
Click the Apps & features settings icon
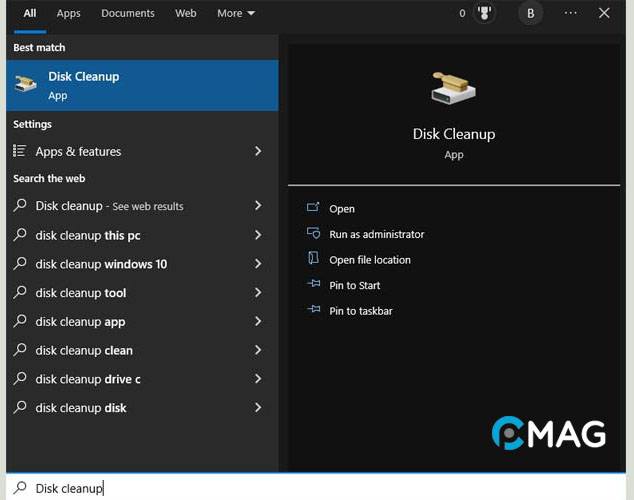click(x=20, y=151)
